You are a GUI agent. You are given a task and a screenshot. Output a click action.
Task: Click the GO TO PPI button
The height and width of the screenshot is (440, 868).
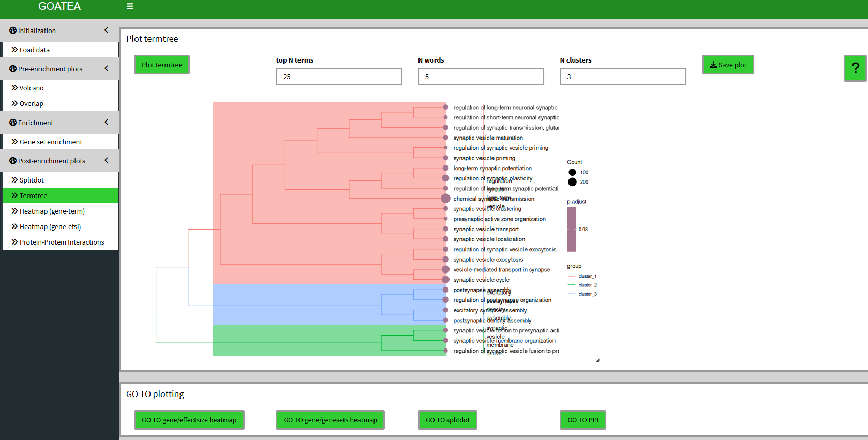pos(582,420)
